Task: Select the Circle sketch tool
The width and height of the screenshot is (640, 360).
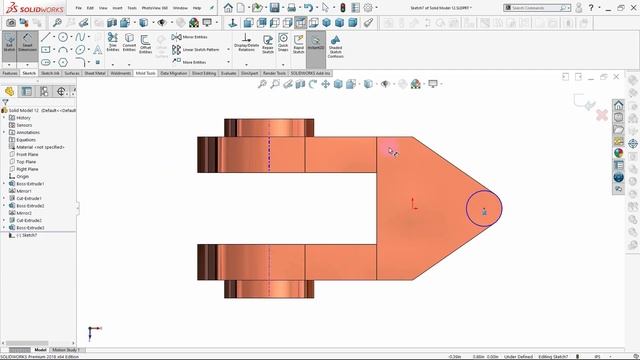Action: click(x=63, y=37)
